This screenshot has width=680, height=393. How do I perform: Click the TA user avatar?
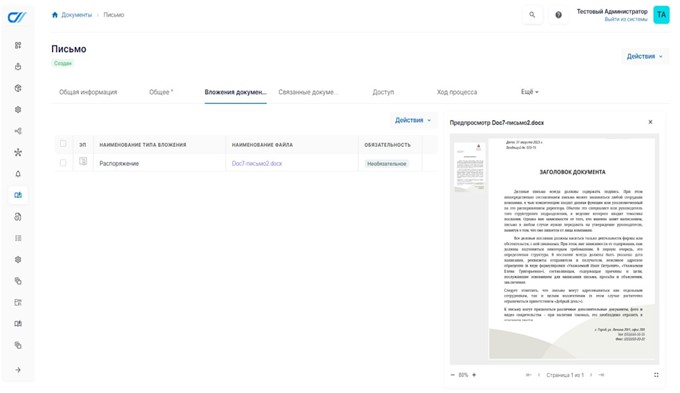coord(661,15)
